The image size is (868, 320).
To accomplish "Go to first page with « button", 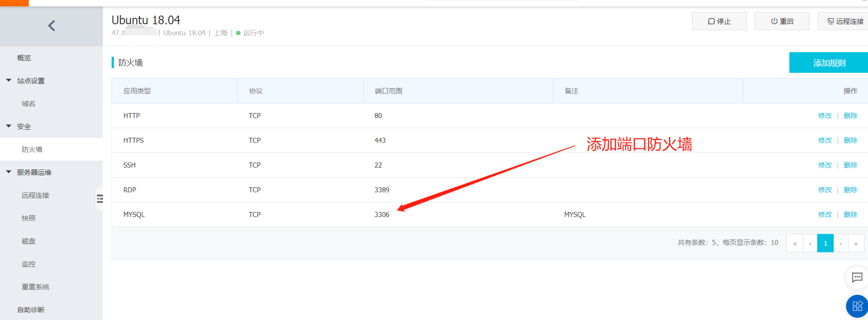I will click(x=795, y=243).
